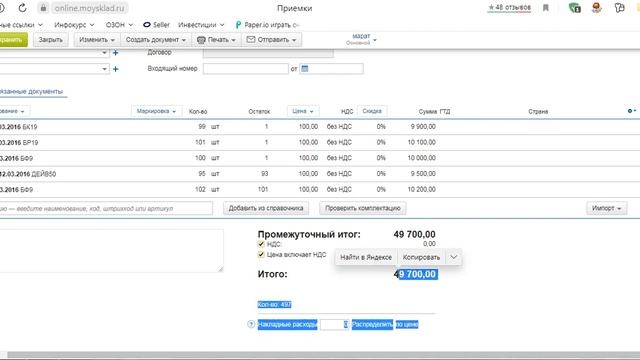Open the table column settings gear
Viewport: 640px width, 360px height.
click(x=631, y=111)
